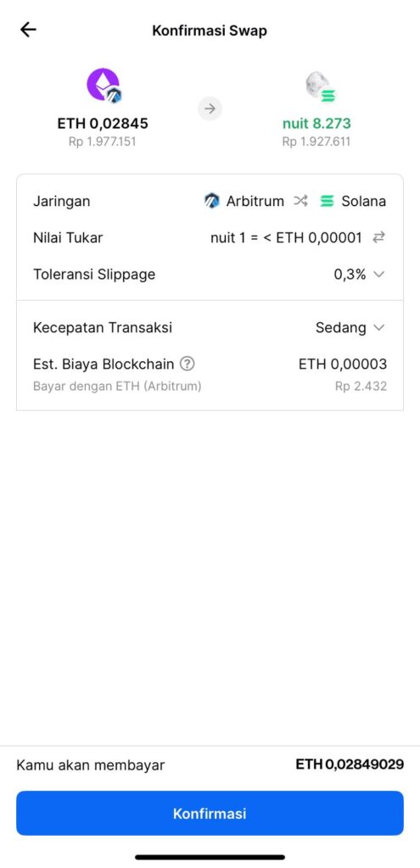Click the Solana network icon
420x868 pixels.
[328, 201]
